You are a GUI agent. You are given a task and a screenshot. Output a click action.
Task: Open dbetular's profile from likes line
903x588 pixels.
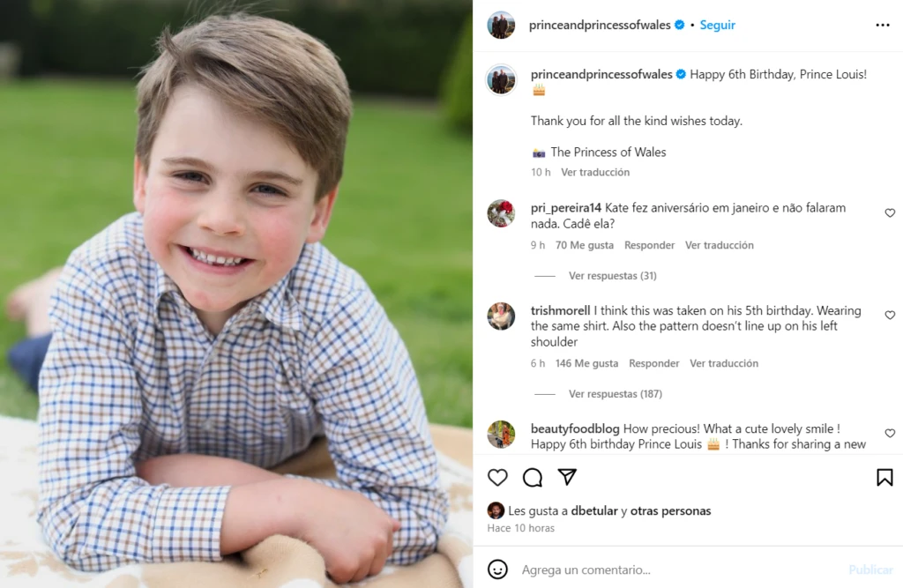[x=593, y=511]
